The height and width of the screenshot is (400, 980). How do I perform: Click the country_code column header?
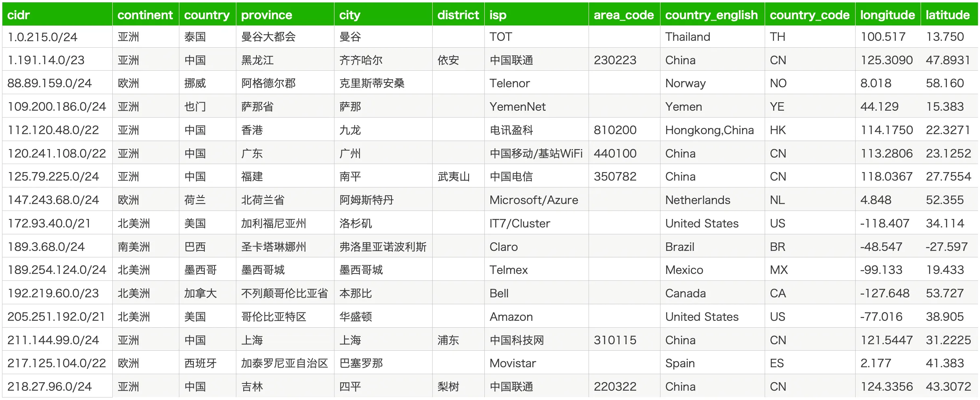[810, 15]
